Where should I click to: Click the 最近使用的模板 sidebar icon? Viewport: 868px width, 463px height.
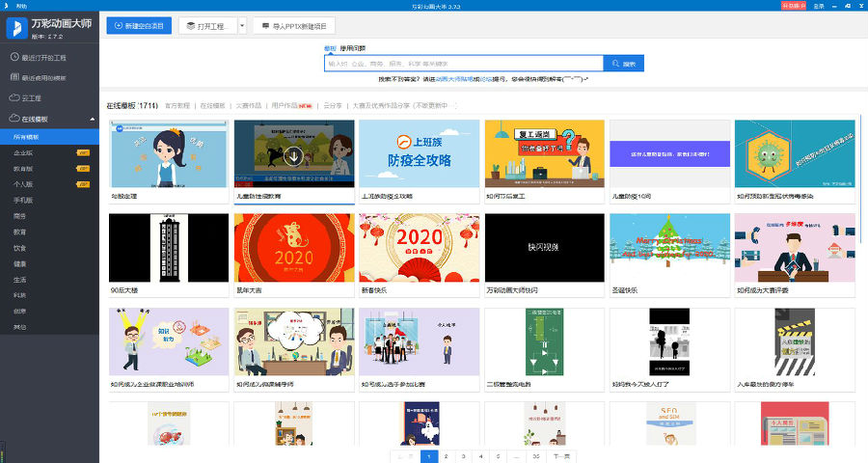[x=13, y=77]
